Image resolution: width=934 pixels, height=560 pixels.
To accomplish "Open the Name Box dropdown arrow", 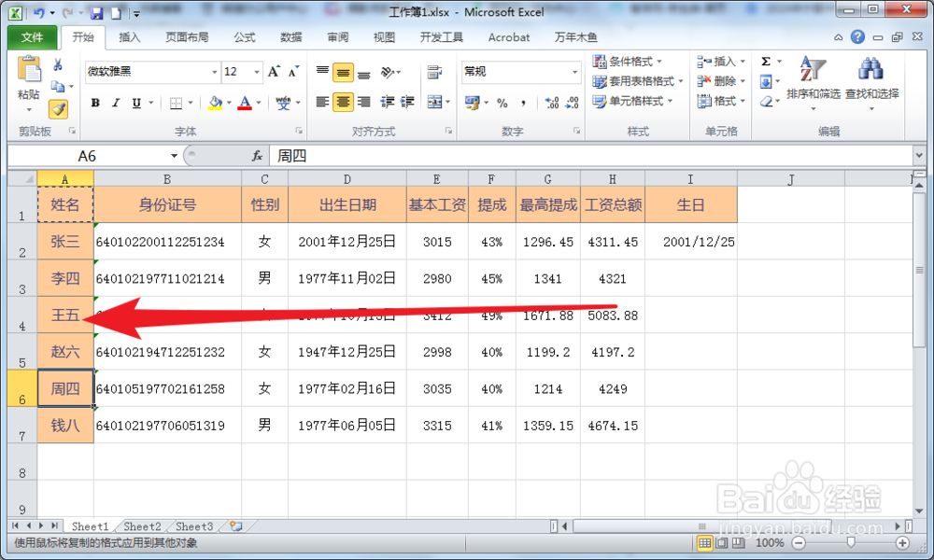I will [x=174, y=156].
